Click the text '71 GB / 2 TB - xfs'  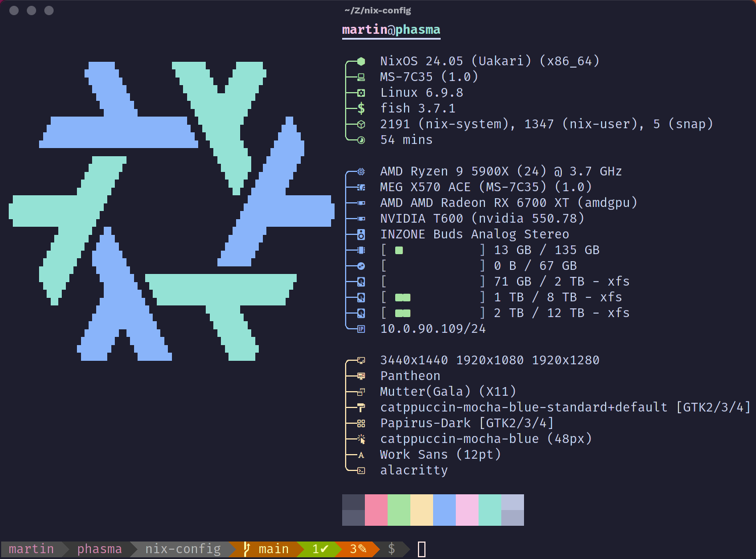[562, 282]
